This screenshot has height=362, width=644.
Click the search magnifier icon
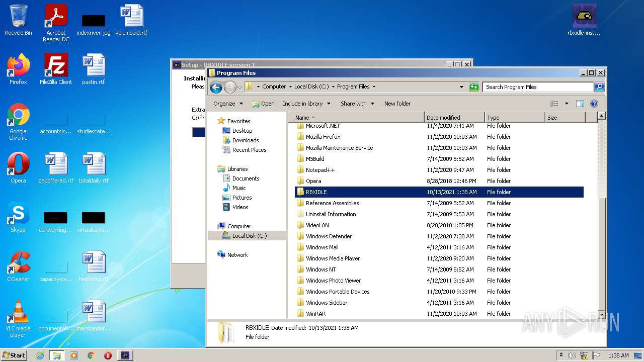click(x=599, y=87)
